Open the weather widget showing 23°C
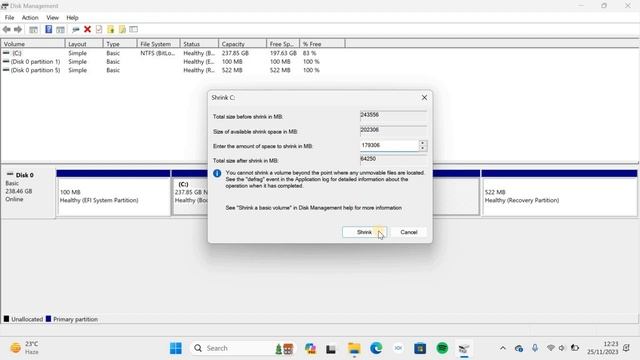This screenshot has height=360, width=640. click(x=25, y=348)
